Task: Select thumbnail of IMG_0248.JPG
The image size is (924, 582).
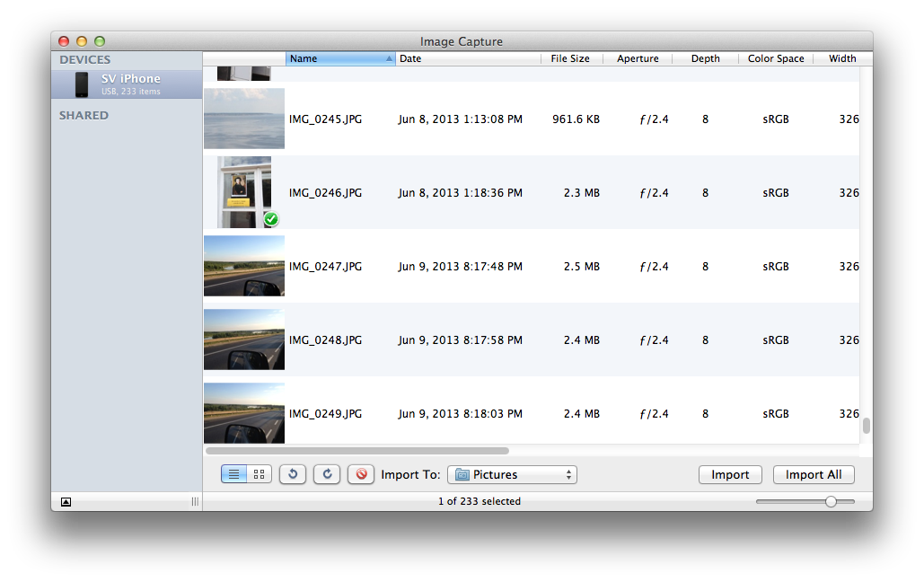Action: coord(244,339)
